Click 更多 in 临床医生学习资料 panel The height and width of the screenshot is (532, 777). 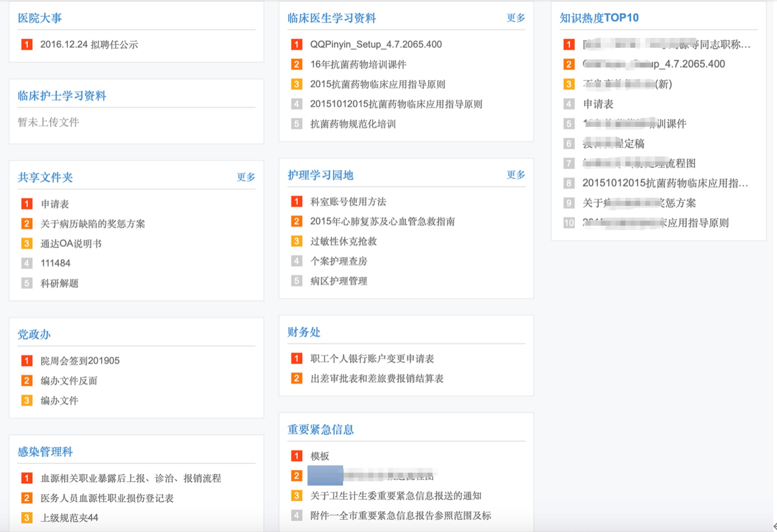tap(515, 18)
